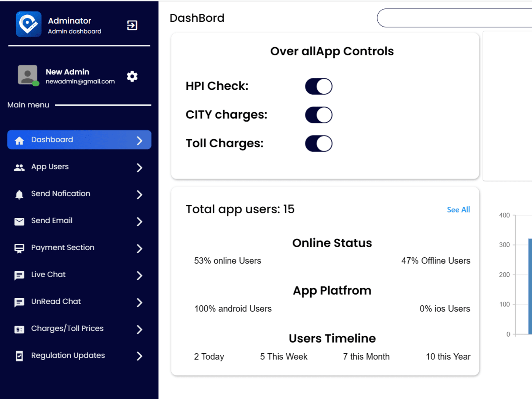Click the Adminator logo icon

[x=29, y=24]
